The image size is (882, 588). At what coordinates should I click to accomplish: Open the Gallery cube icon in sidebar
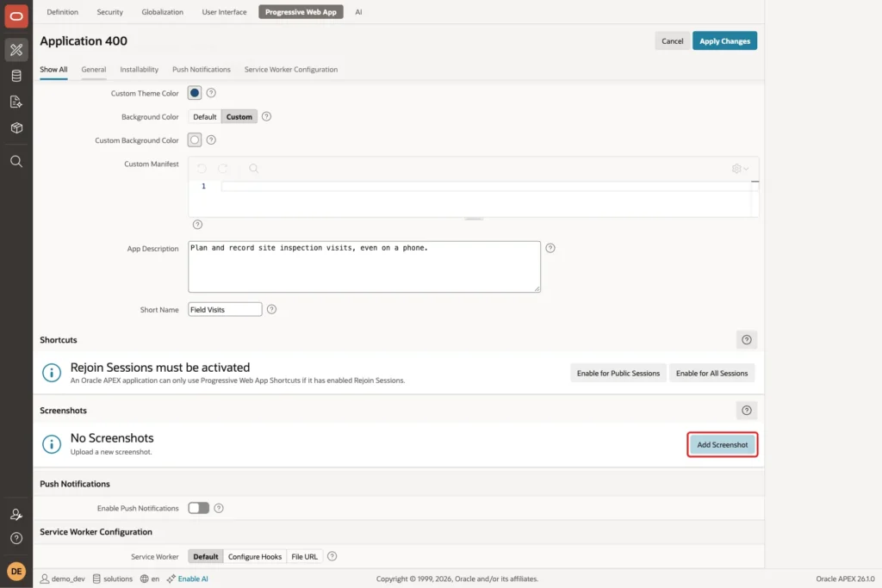pyautogui.click(x=16, y=127)
